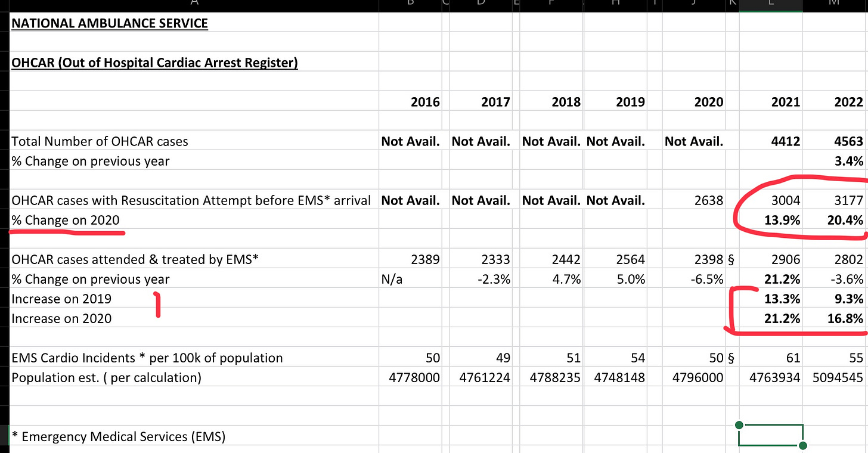This screenshot has width=868, height=453.
Task: Click the N/a cell under 2016
Action: pos(392,279)
